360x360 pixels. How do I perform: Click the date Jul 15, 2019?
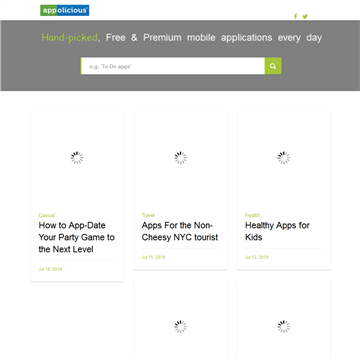pyautogui.click(x=153, y=257)
